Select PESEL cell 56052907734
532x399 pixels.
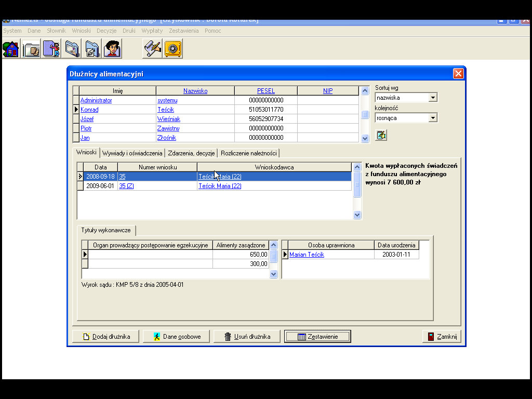coord(266,119)
